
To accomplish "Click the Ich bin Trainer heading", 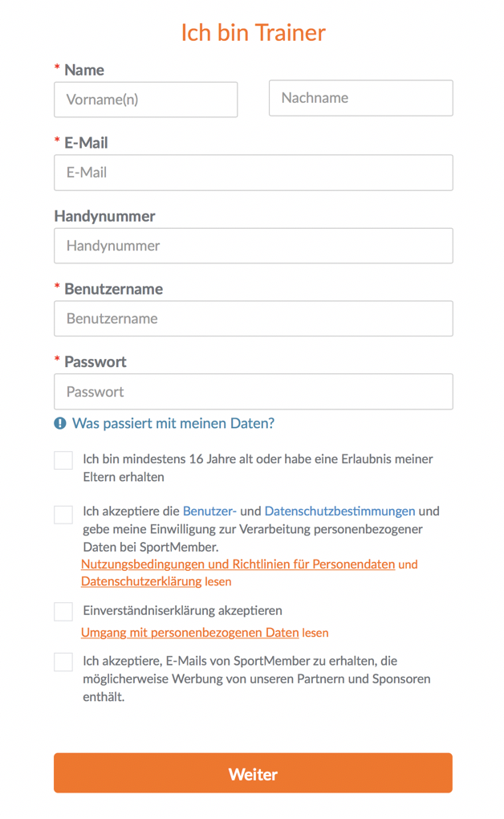I will (254, 32).
